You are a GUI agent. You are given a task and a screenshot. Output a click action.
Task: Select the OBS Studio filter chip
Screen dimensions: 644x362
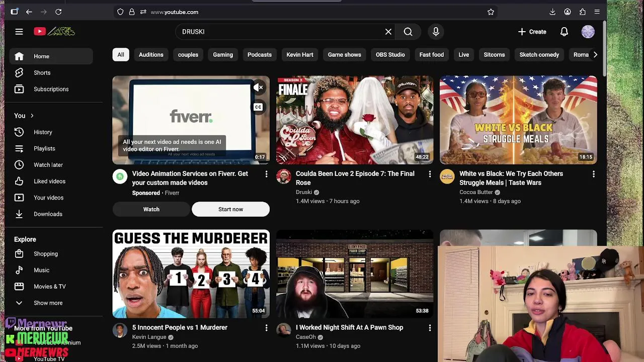390,55
